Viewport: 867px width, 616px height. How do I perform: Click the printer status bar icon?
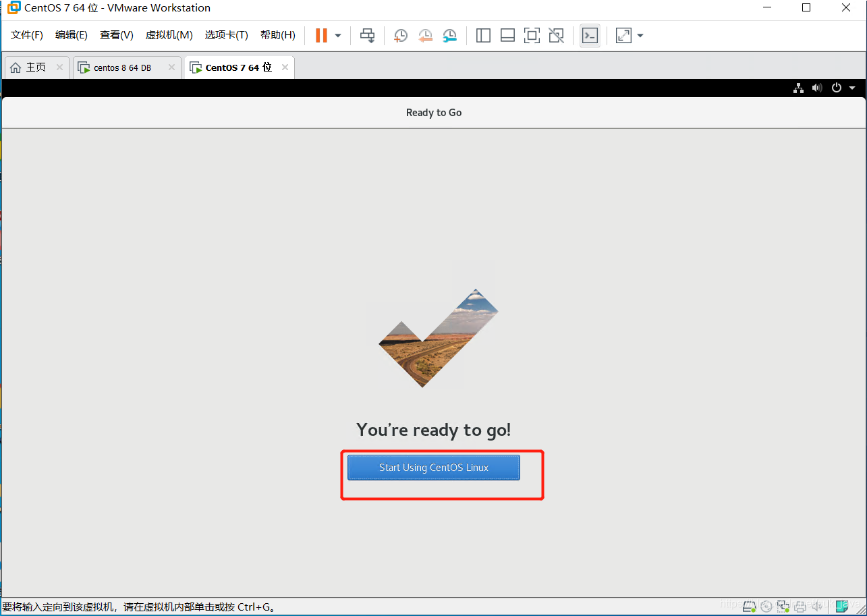[800, 606]
